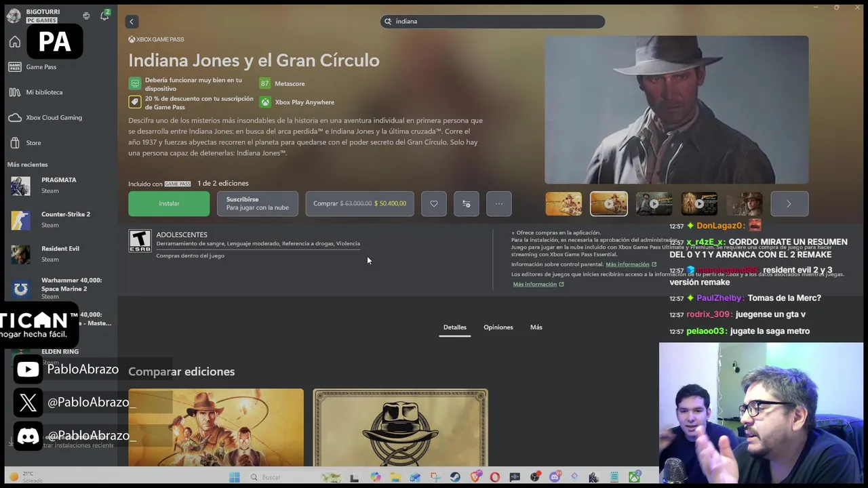Click the OBS icon in taskbar
This screenshot has height=488, width=868.
(535, 477)
